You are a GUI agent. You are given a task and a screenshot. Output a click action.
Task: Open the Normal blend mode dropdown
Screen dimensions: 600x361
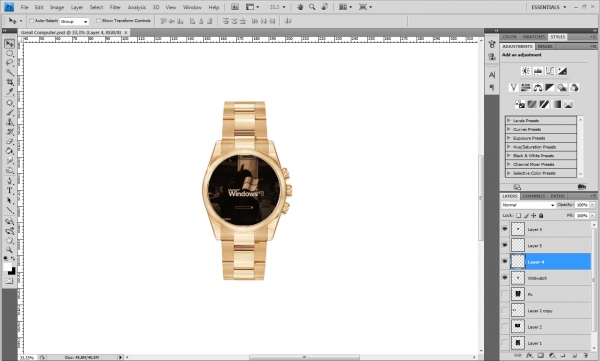(528, 205)
